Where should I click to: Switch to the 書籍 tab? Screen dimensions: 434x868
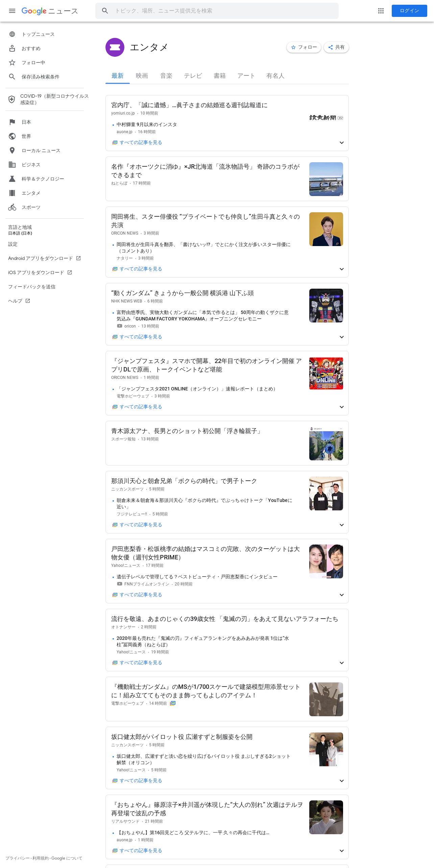[220, 76]
